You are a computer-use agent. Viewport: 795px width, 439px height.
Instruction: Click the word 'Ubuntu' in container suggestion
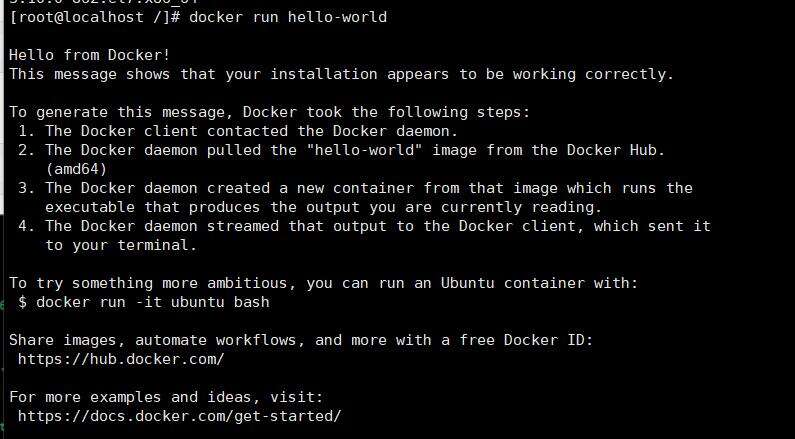coord(467,283)
